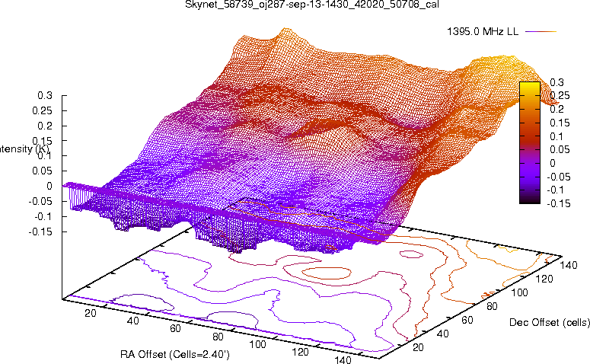Select the 40 tick on the Dec Offset axis
The width and height of the screenshot is (590, 364).
click(x=442, y=334)
